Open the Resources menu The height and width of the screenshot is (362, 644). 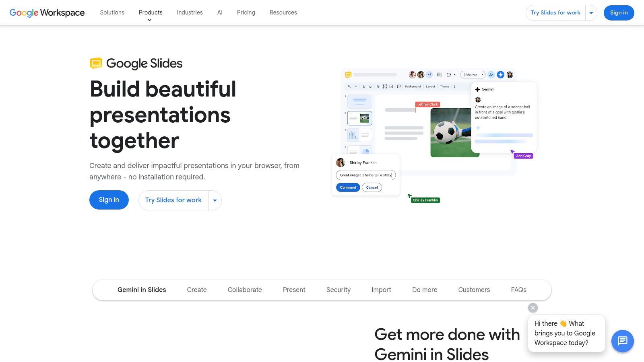pyautogui.click(x=283, y=12)
